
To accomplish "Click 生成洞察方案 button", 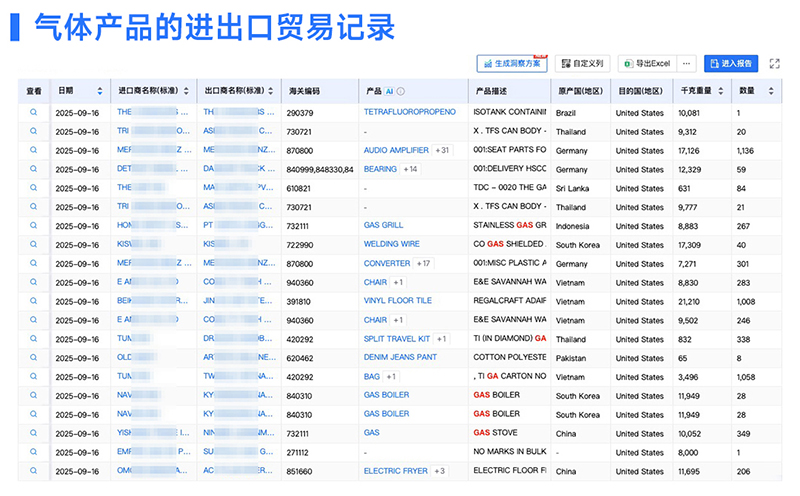I will point(511,63).
